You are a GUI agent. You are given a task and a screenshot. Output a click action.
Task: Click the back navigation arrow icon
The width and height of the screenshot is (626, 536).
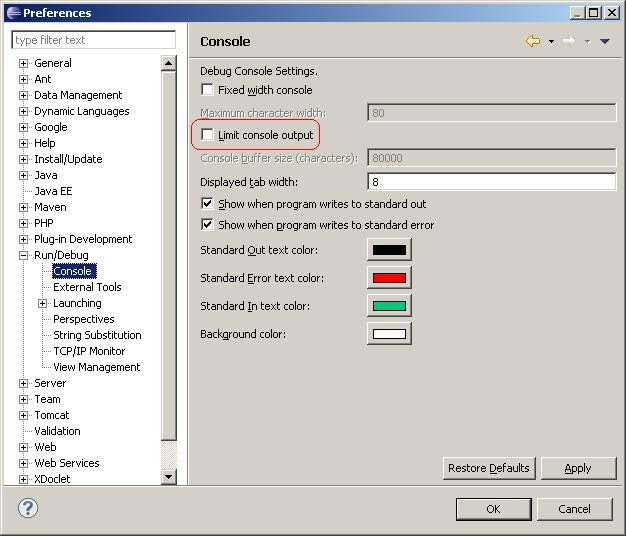coord(533,41)
